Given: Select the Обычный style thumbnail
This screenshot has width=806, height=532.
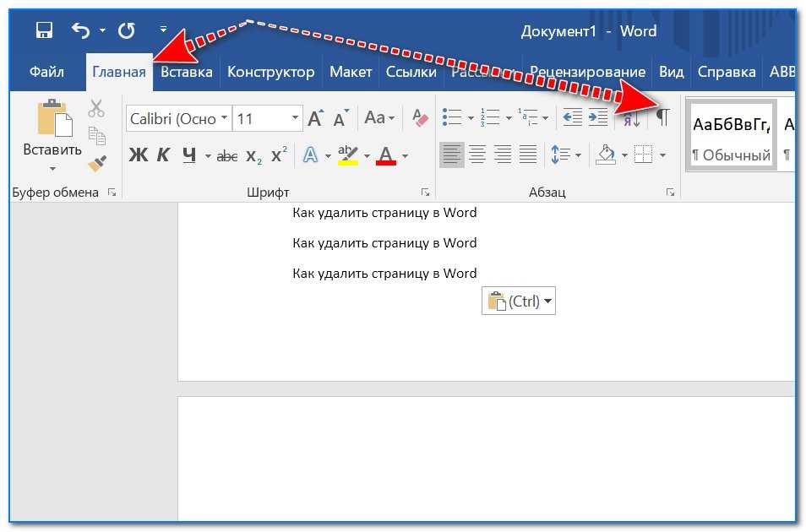Looking at the screenshot, I should pyautogui.click(x=731, y=135).
